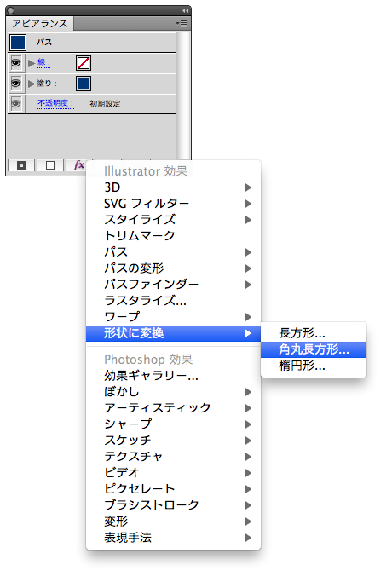Open the ピクセレート submenu

[173, 489]
